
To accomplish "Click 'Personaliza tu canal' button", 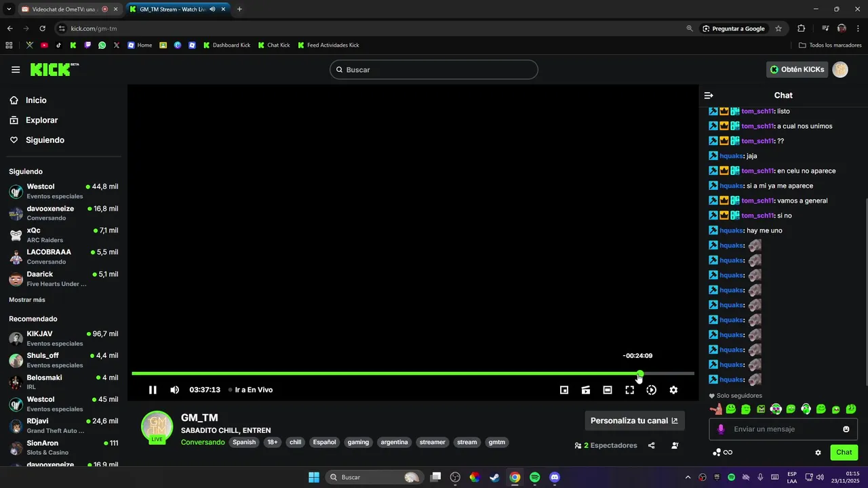I will pos(634,421).
